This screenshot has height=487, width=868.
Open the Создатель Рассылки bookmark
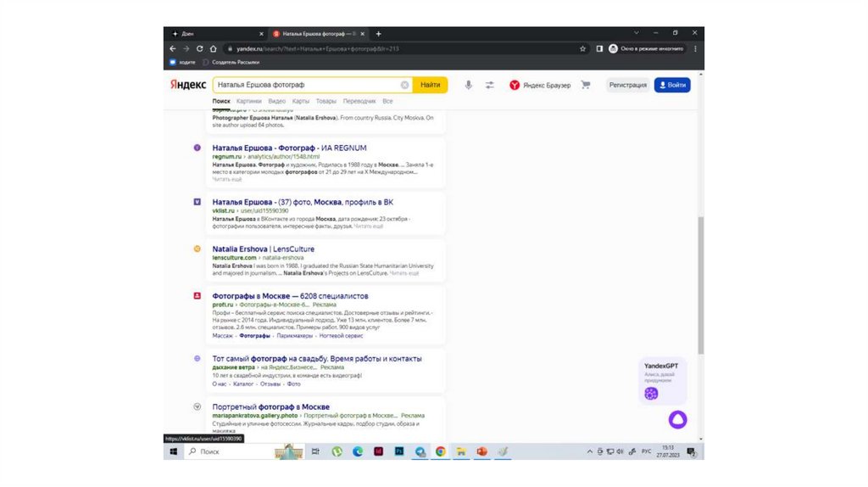(x=231, y=62)
